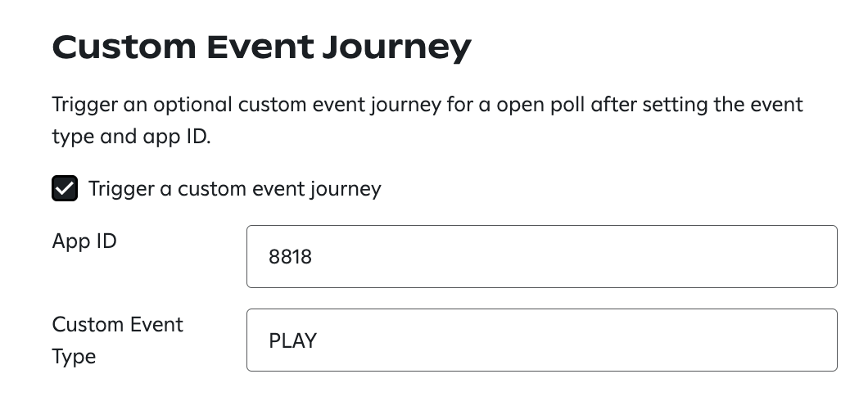The width and height of the screenshot is (868, 401).
Task: Click the "Custom Event Journey" heading
Action: pyautogui.click(x=261, y=47)
